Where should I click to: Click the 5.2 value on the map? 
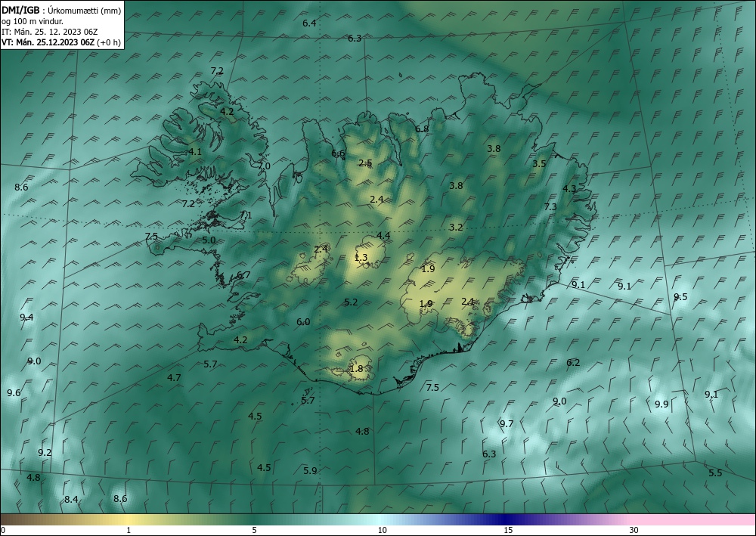coord(351,302)
